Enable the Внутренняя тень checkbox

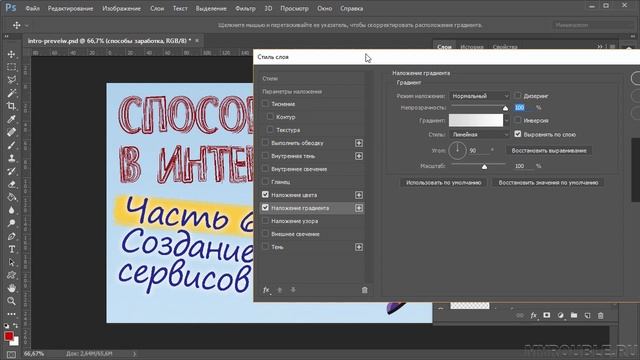click(265, 156)
